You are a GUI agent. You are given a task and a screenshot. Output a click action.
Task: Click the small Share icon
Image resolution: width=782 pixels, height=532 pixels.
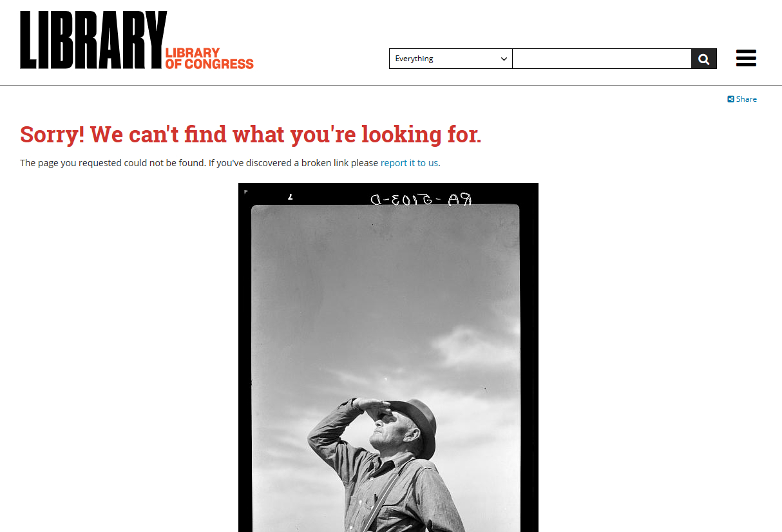[x=730, y=99]
